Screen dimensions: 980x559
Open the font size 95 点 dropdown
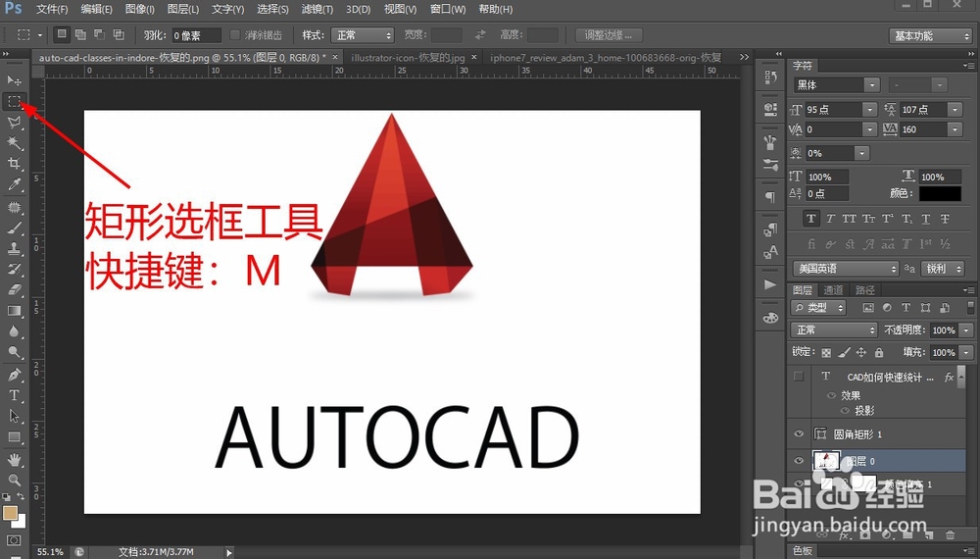pyautogui.click(x=870, y=110)
